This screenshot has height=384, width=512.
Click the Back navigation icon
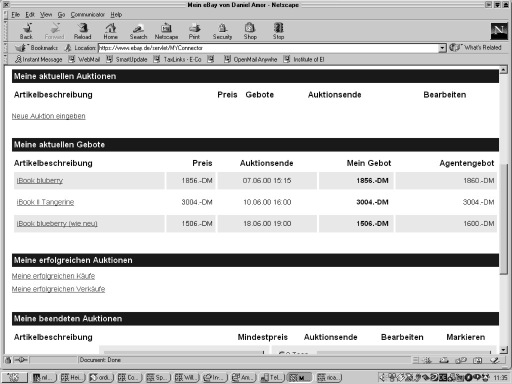[x=26, y=31]
